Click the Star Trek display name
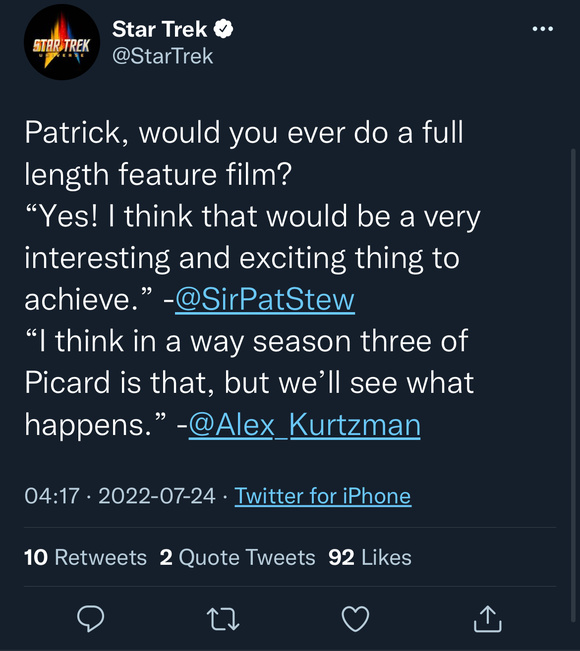 159,29
